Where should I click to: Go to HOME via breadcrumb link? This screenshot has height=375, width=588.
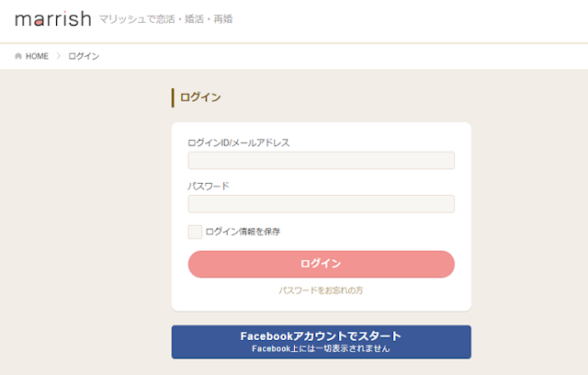click(37, 56)
